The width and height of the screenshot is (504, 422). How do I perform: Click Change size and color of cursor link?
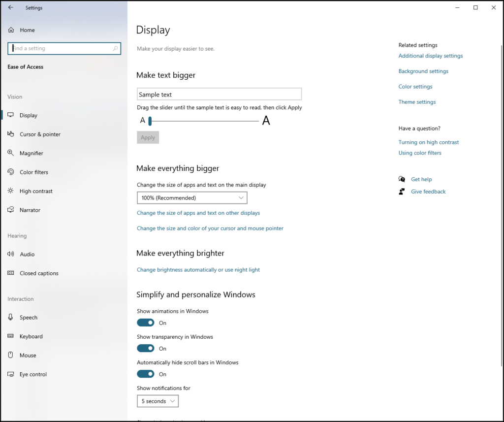coord(210,228)
